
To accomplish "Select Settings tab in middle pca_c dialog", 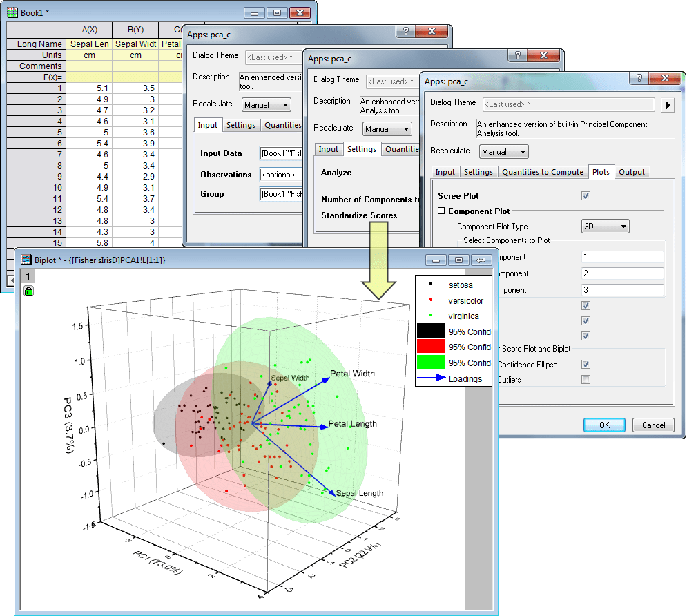I will pyautogui.click(x=362, y=149).
